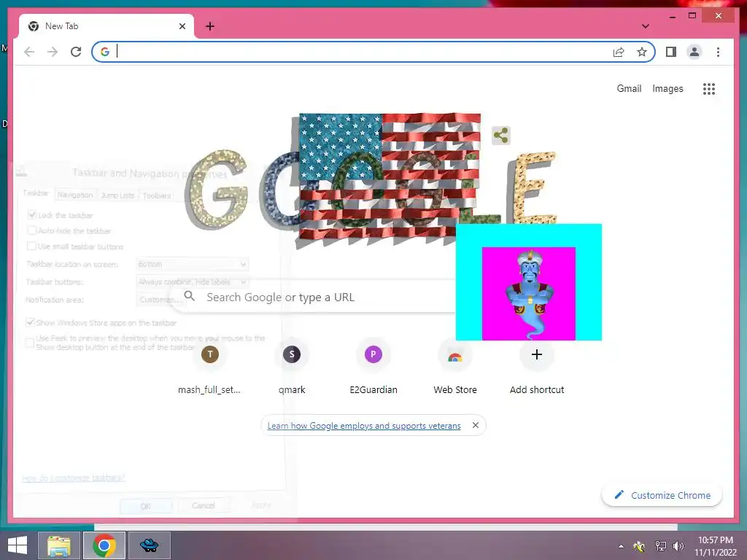The image size is (747, 560).
Task: Click Customize Chrome button
Action: 662,495
